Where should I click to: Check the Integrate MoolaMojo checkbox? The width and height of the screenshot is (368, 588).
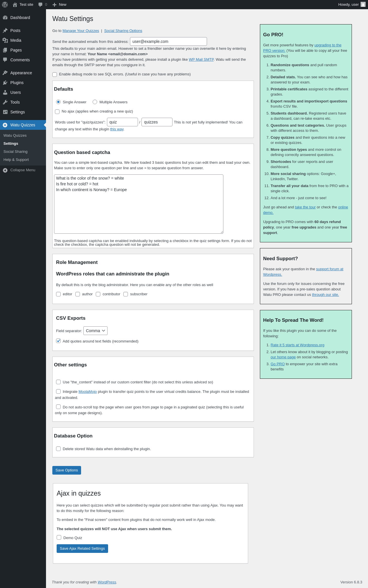pyautogui.click(x=58, y=391)
